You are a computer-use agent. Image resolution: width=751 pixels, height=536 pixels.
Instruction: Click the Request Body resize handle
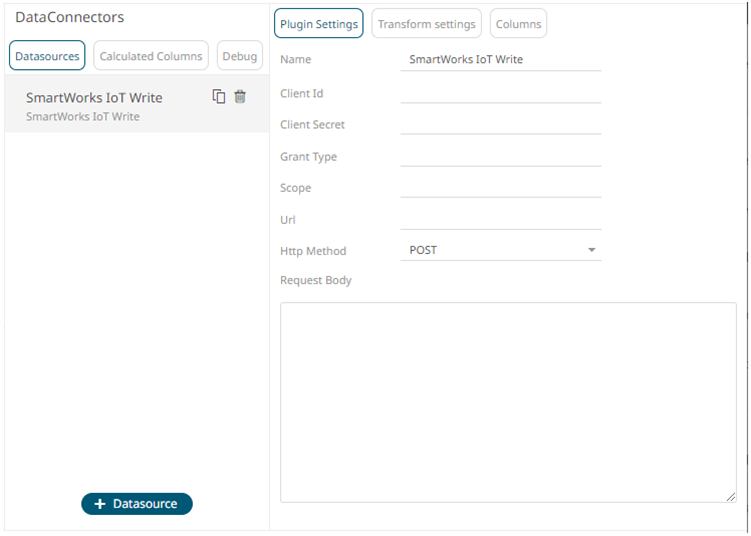pos(731,497)
